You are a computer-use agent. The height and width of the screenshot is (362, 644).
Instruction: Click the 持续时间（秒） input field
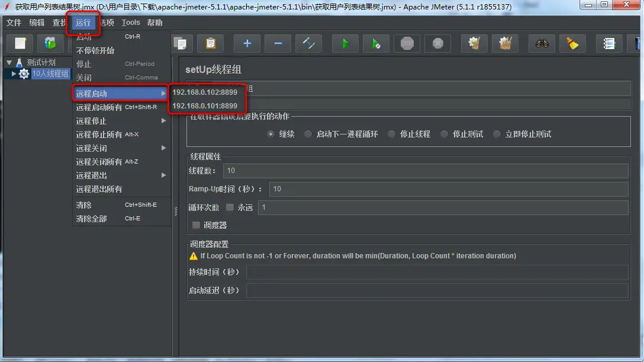[x=437, y=272]
